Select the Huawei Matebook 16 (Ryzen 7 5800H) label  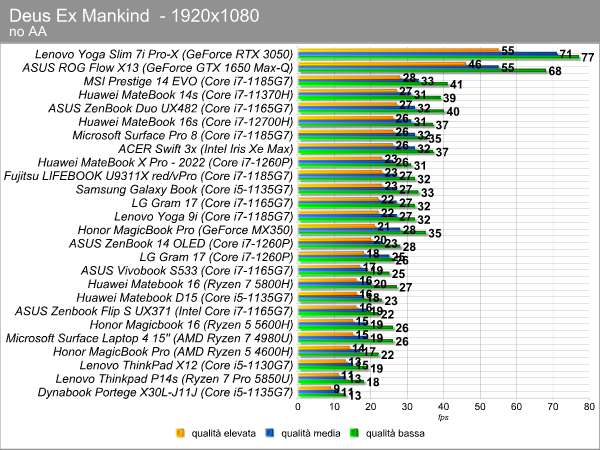coord(190,284)
